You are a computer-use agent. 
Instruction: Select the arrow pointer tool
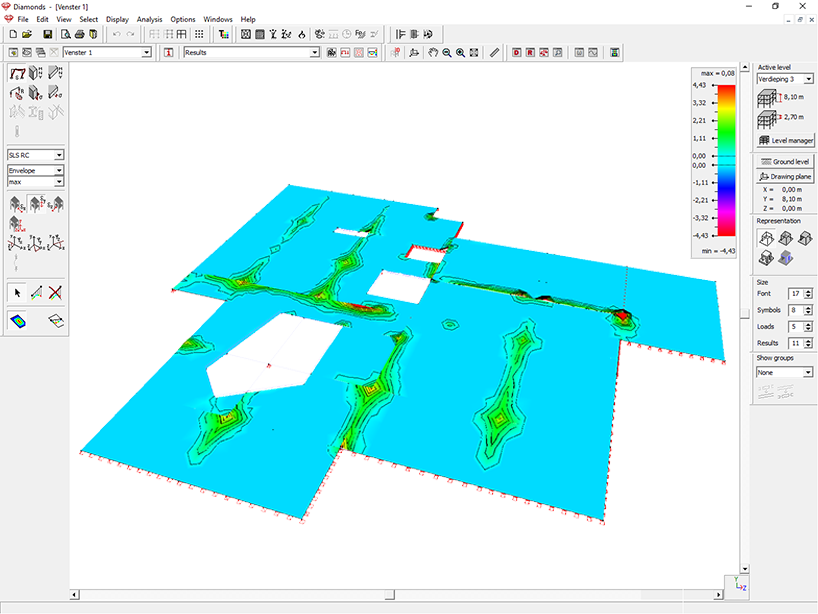pos(17,293)
